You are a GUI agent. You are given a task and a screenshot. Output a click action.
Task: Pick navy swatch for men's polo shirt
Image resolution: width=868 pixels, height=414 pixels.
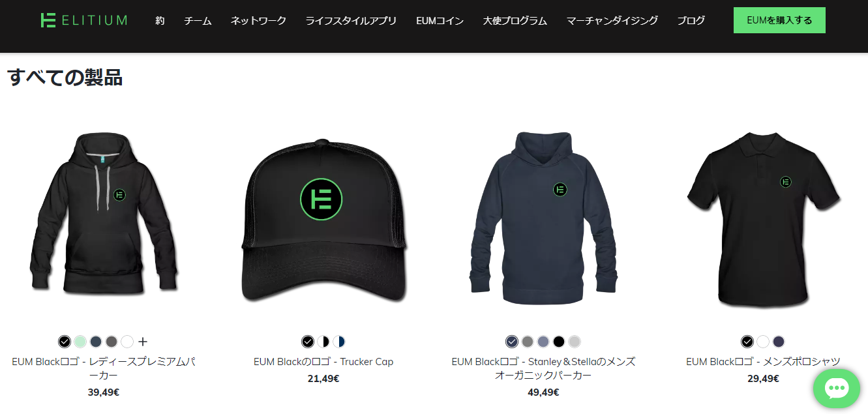pyautogui.click(x=779, y=342)
